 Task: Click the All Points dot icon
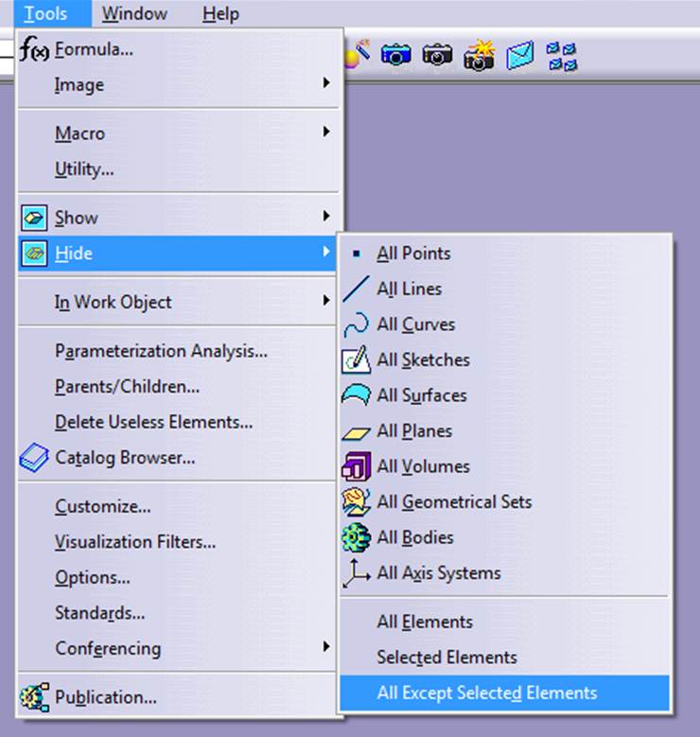(x=357, y=254)
